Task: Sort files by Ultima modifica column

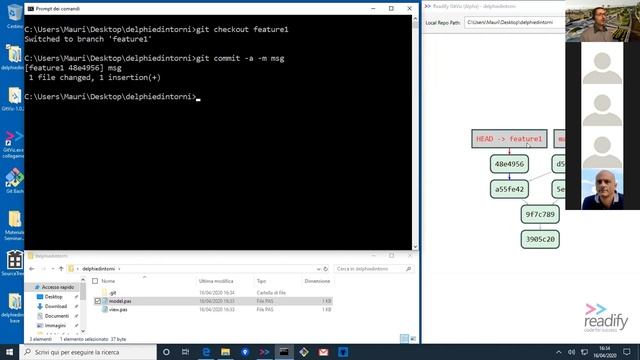Action: coord(216,281)
